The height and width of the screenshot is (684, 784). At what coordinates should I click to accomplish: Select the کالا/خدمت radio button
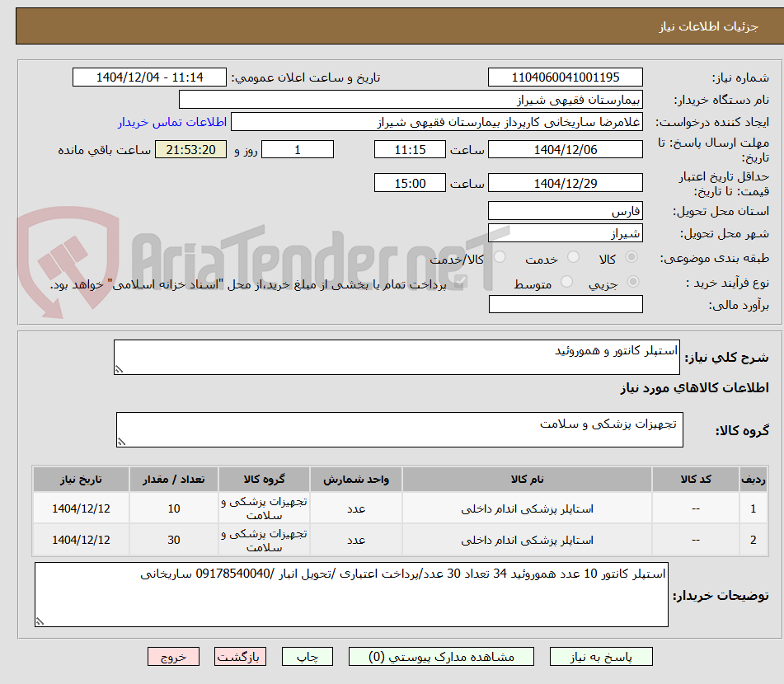coord(500,257)
